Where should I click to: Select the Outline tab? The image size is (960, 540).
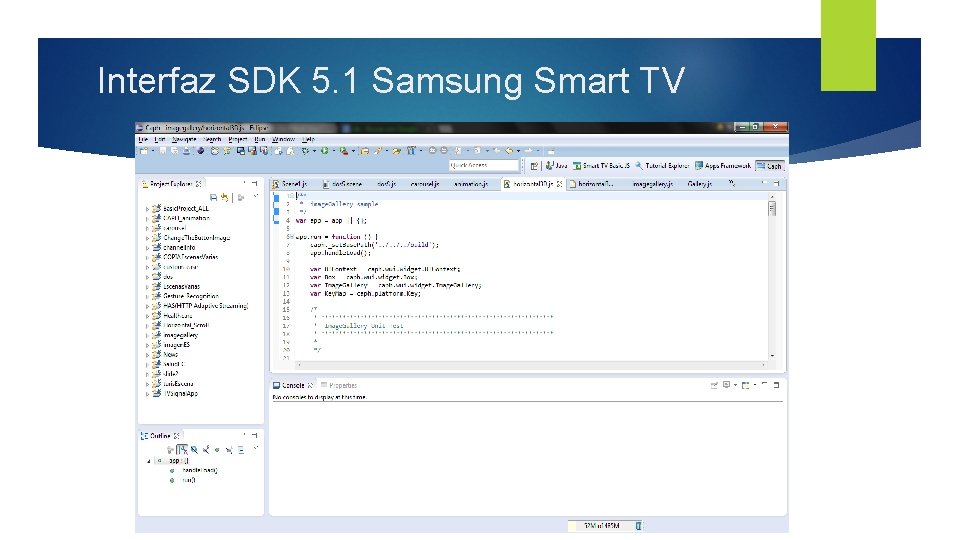(160, 436)
